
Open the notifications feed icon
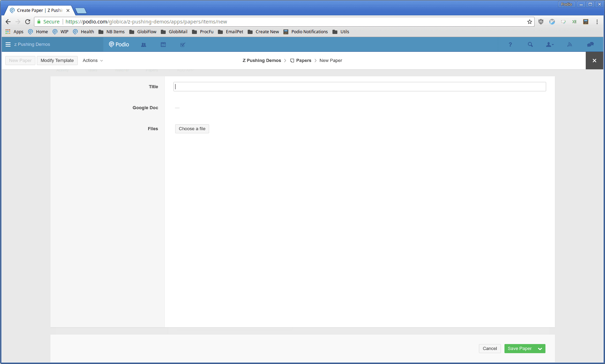click(570, 44)
